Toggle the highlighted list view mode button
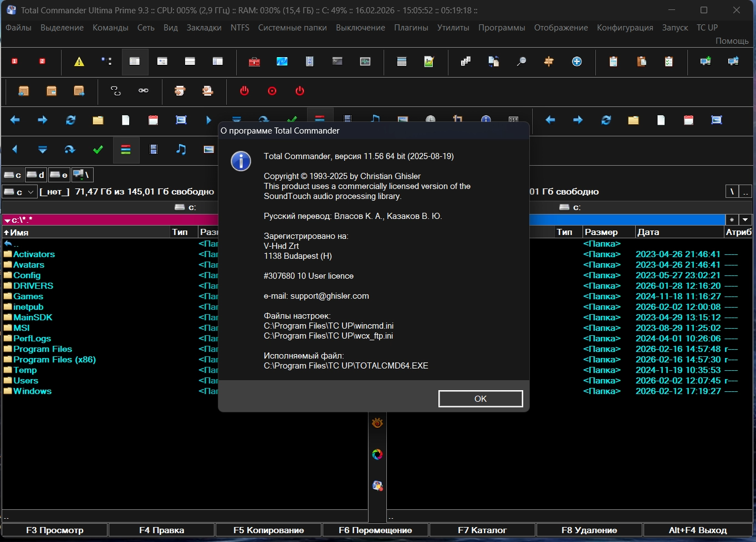 [x=135, y=62]
